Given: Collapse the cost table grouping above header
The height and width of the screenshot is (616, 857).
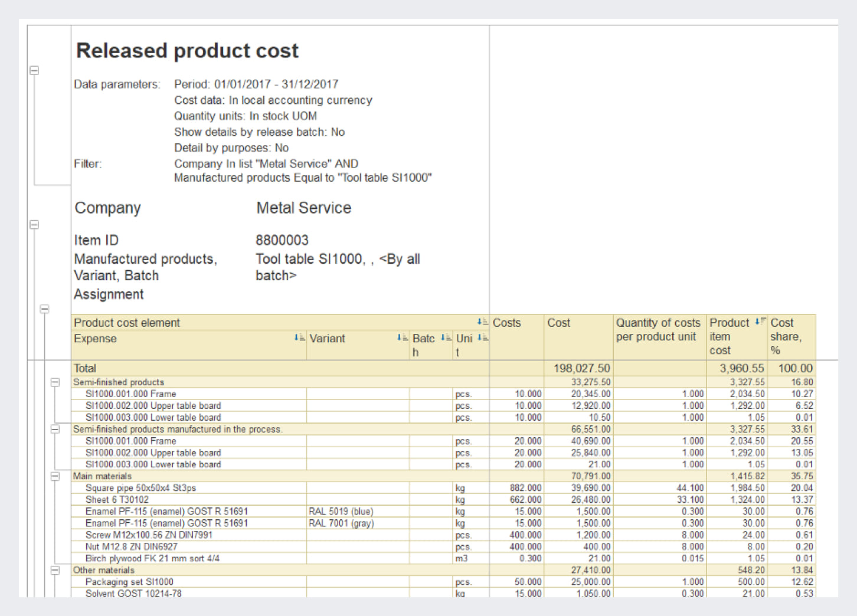Looking at the screenshot, I should tap(44, 309).
